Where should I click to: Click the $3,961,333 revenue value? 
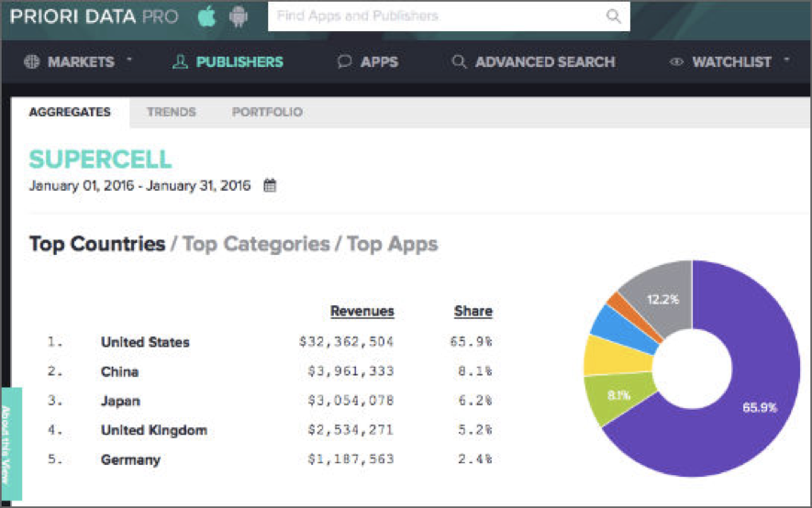[x=350, y=370]
